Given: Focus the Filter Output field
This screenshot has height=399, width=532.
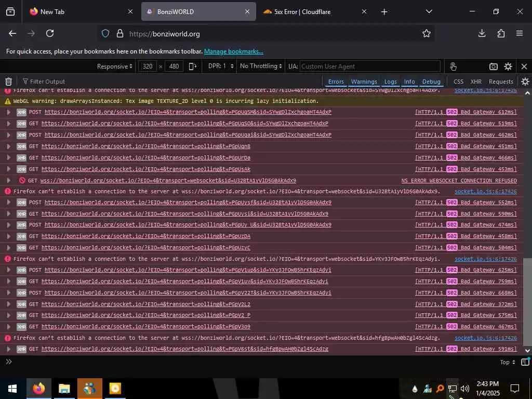Looking at the screenshot, I should 171,82.
